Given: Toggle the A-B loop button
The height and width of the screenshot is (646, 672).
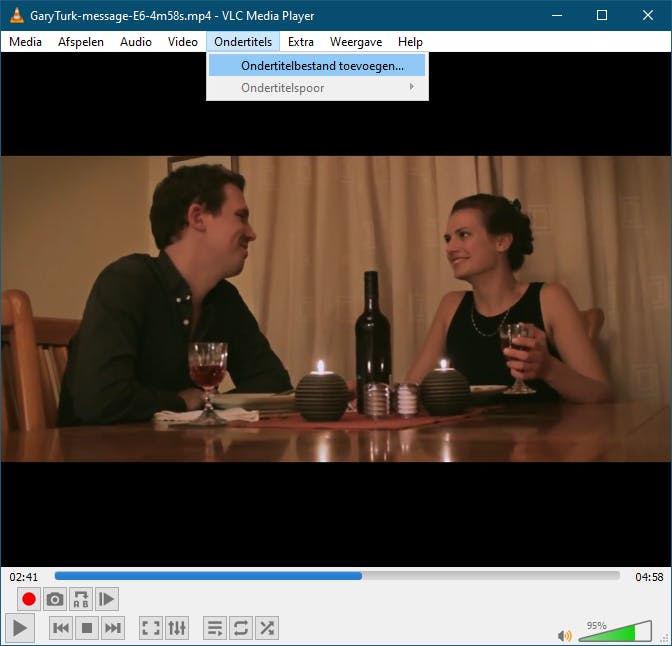Looking at the screenshot, I should [x=81, y=599].
